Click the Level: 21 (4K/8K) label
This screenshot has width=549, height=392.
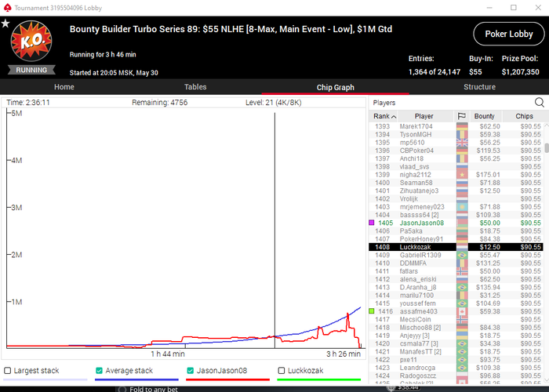(x=274, y=103)
